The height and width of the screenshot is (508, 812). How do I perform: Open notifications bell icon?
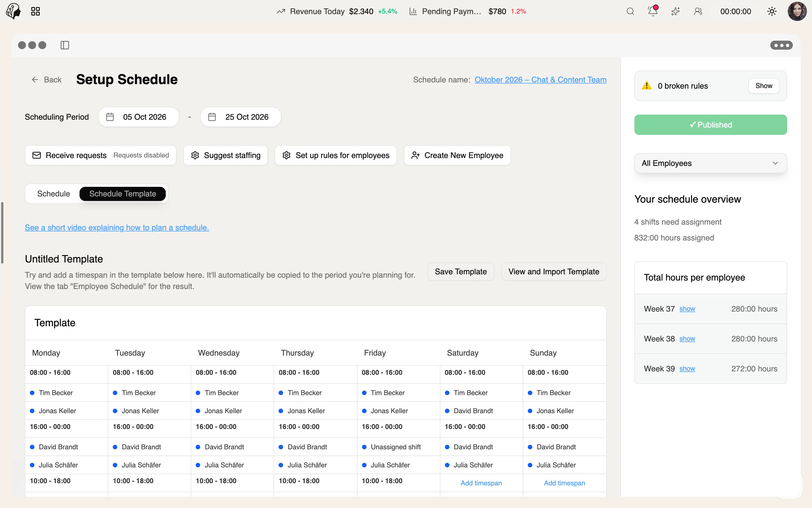(653, 11)
